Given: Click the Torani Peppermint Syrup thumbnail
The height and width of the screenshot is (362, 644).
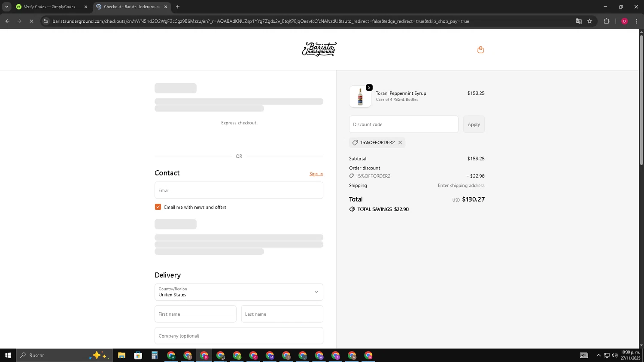Looking at the screenshot, I should (x=360, y=97).
